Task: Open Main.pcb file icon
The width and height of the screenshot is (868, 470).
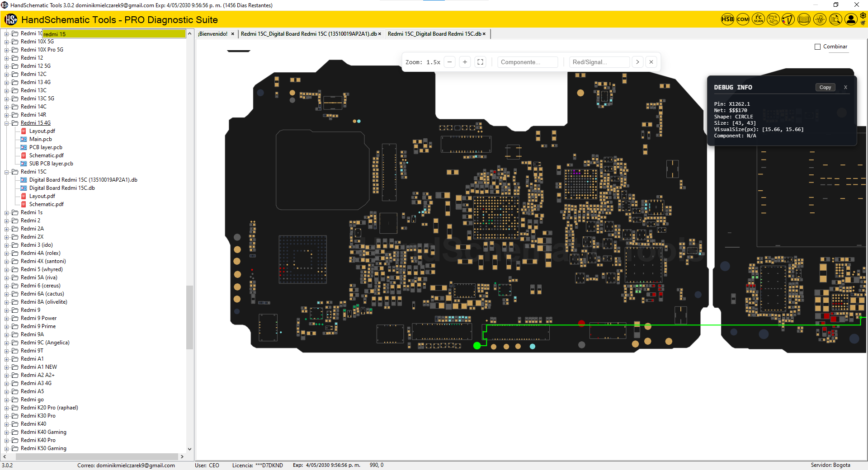Action: [24, 139]
